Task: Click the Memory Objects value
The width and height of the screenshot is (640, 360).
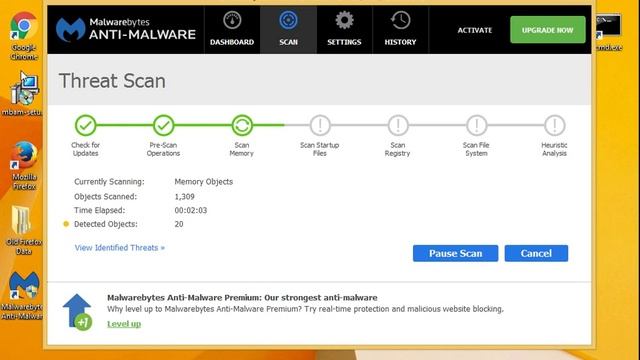Action: tap(204, 182)
